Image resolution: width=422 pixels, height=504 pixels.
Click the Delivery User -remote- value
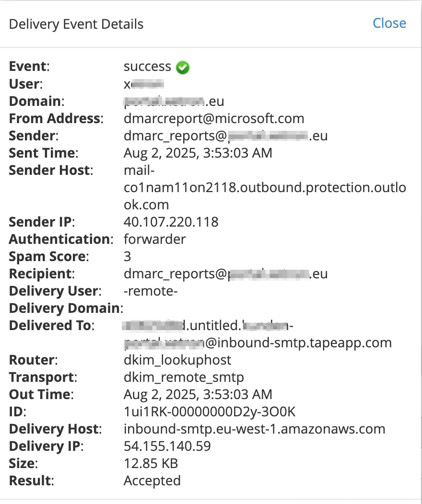click(151, 291)
